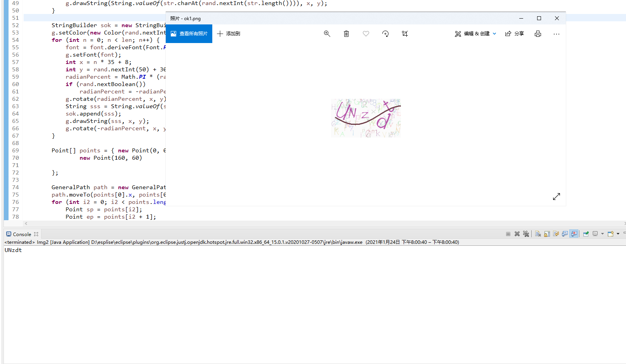The image size is (626, 364).
Task: Close the Photos ok1.png window
Action: [x=557, y=18]
